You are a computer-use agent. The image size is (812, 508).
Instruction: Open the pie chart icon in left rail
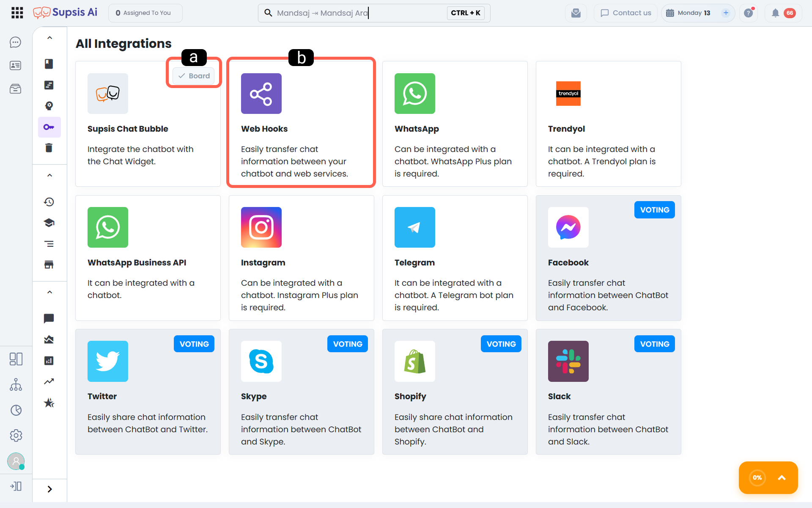[16, 410]
